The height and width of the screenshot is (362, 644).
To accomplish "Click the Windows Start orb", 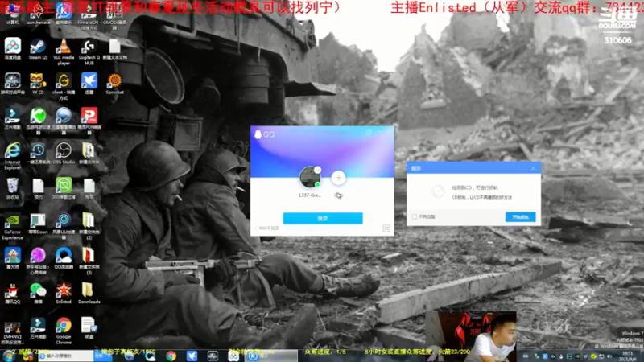I will tap(9, 356).
